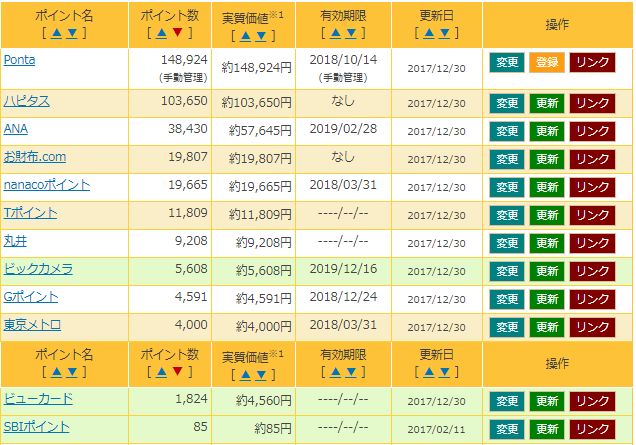Open the Tポイント link

point(30,213)
